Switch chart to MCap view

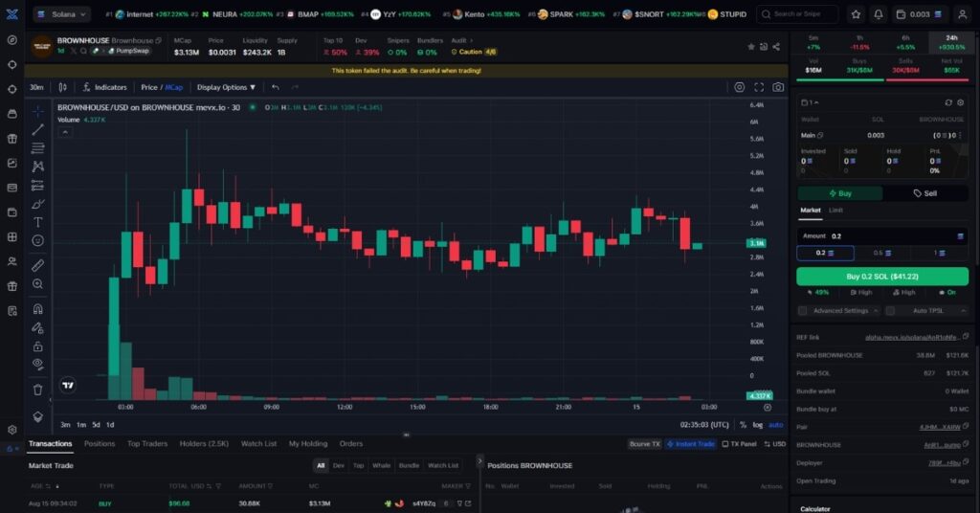coord(174,87)
